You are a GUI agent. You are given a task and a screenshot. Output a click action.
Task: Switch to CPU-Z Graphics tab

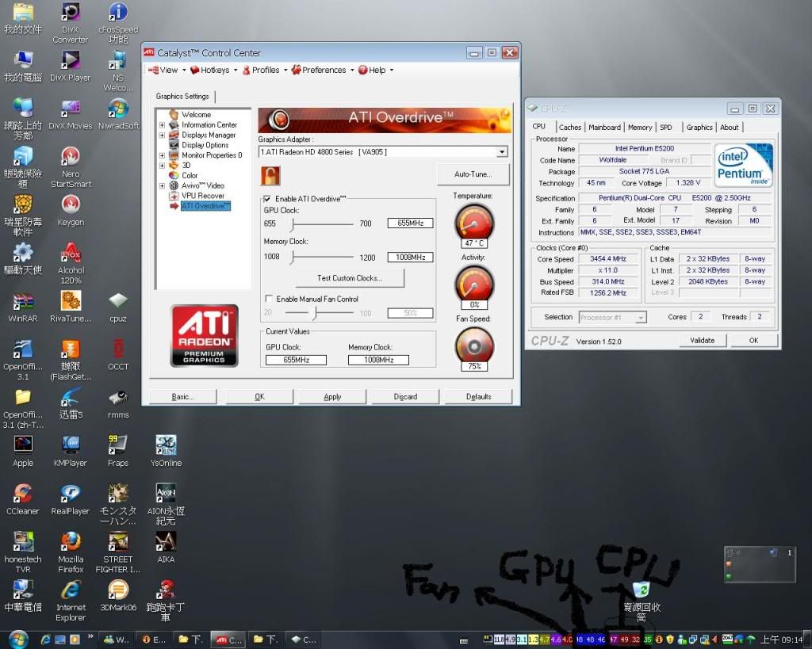[699, 128]
